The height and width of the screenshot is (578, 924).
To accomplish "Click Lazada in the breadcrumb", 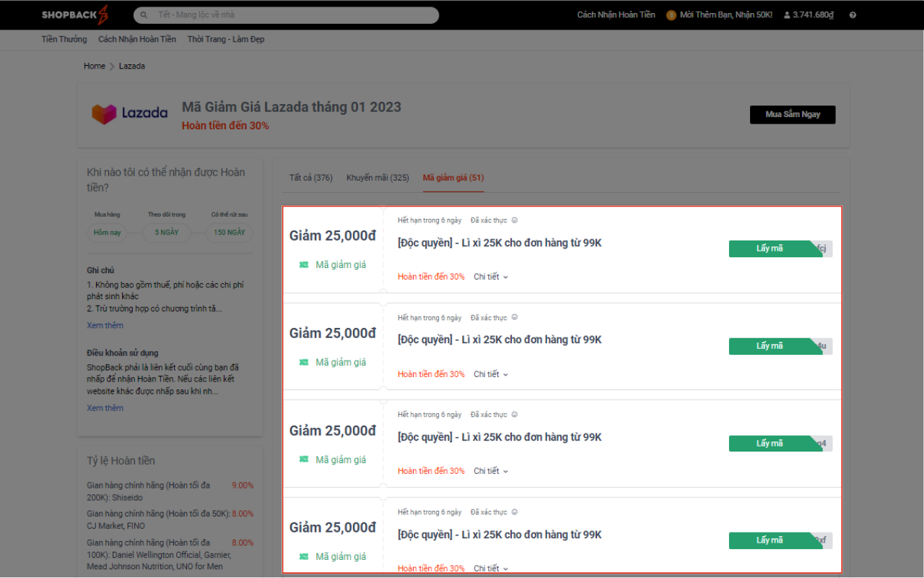I will 132,66.
